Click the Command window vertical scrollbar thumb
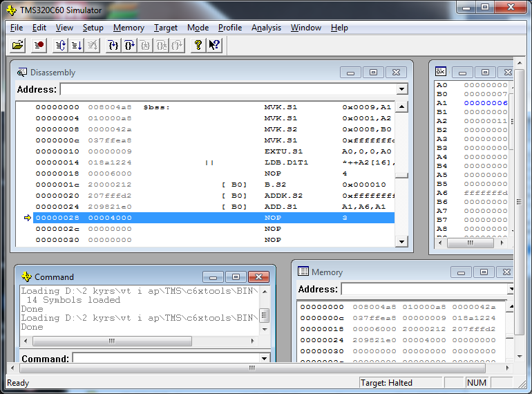This screenshot has height=394, width=532. (x=264, y=316)
